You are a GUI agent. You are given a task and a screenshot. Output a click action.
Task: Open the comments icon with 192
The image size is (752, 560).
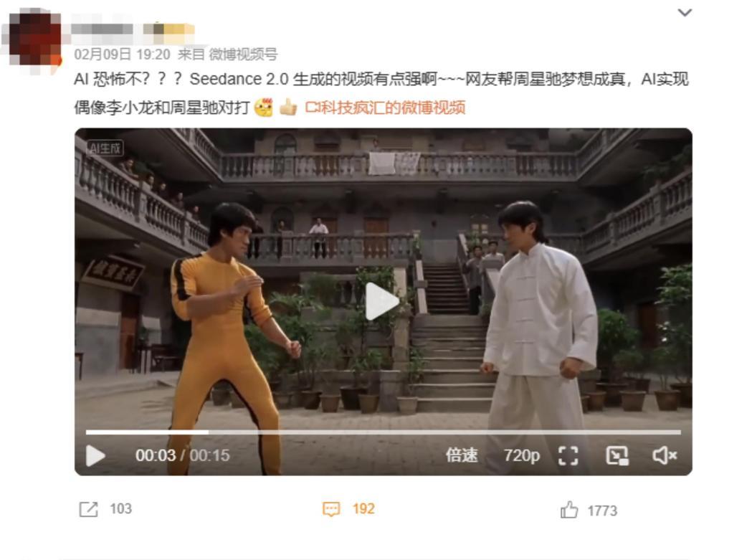coord(331,509)
